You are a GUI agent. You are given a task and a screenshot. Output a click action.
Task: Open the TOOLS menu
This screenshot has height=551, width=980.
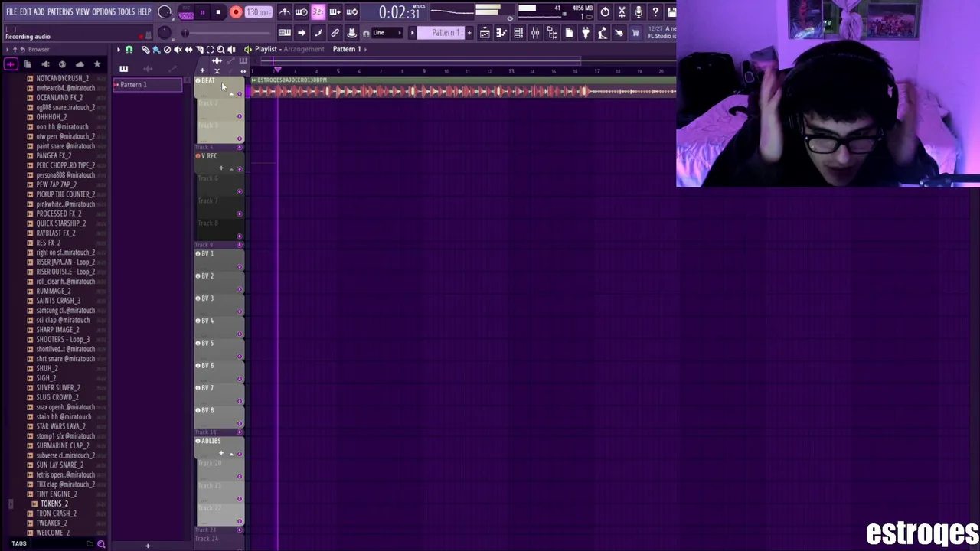click(x=126, y=12)
